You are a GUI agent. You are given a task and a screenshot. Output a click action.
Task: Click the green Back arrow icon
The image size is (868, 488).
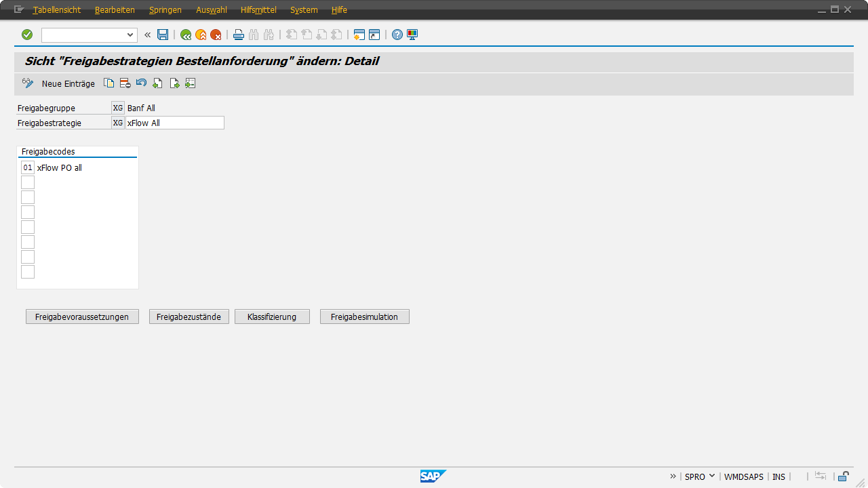click(x=185, y=35)
